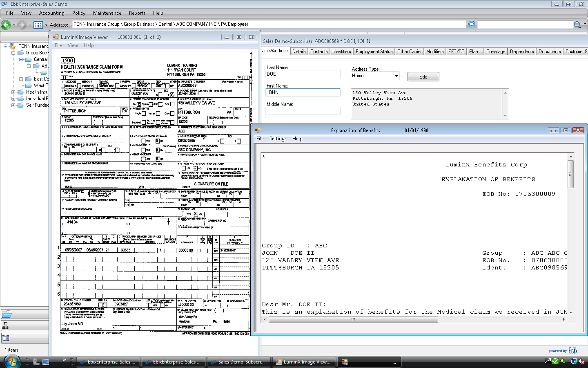Click the blue Go arrow after address bar
Viewport: 588px width, 368px height.
(472, 24)
